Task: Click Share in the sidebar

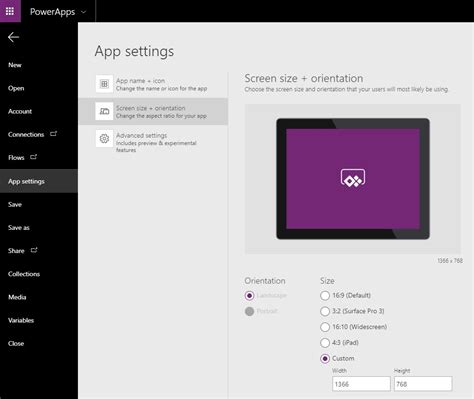Action: (16, 251)
